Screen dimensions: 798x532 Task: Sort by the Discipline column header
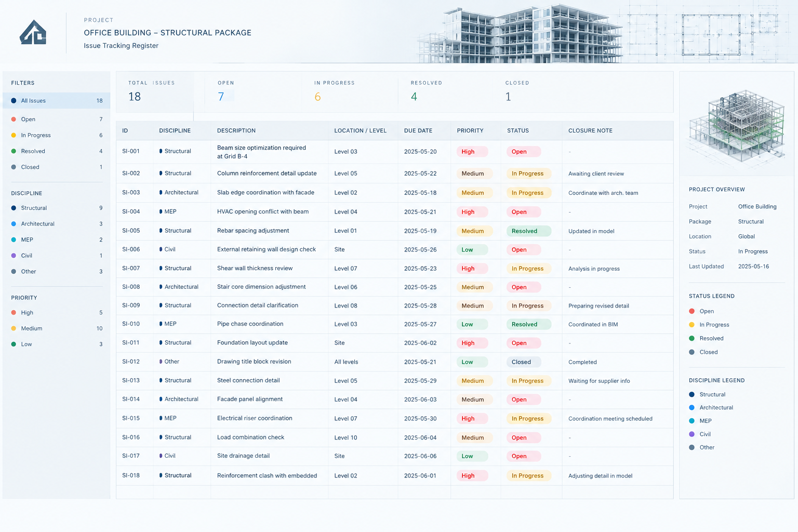175,131
